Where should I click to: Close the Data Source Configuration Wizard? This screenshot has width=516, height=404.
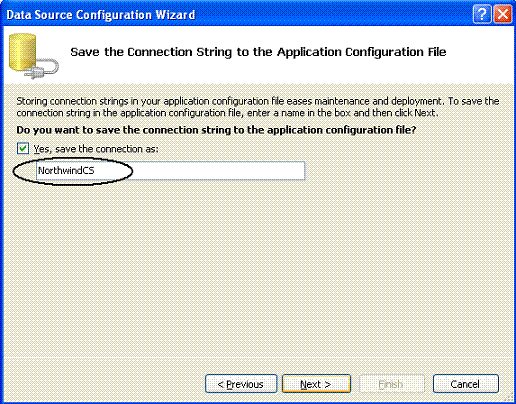[503, 14]
